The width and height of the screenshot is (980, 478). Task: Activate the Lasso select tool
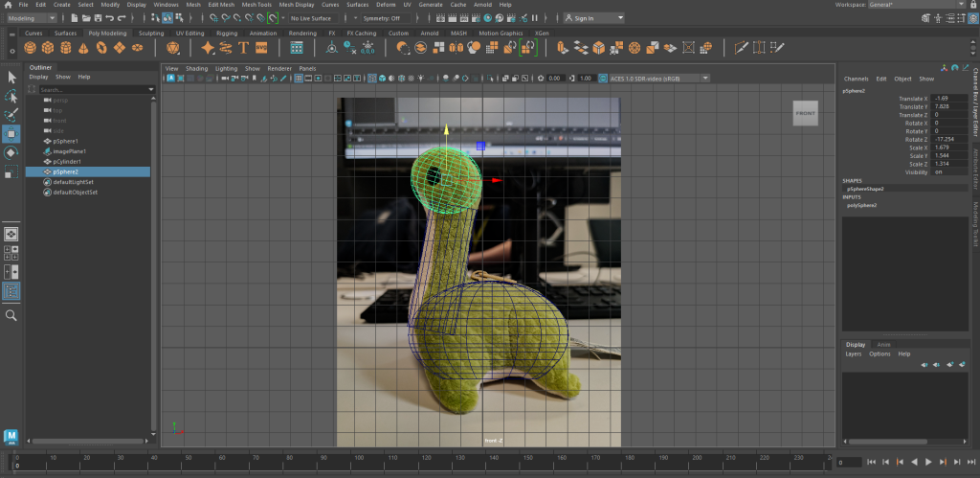pyautogui.click(x=11, y=97)
